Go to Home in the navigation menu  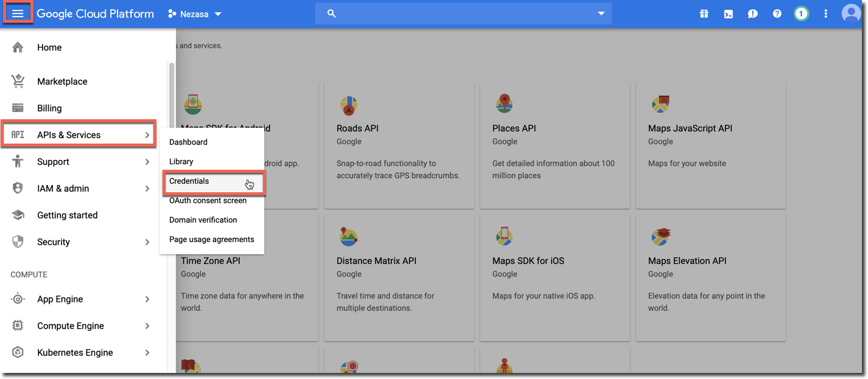(x=84, y=47)
